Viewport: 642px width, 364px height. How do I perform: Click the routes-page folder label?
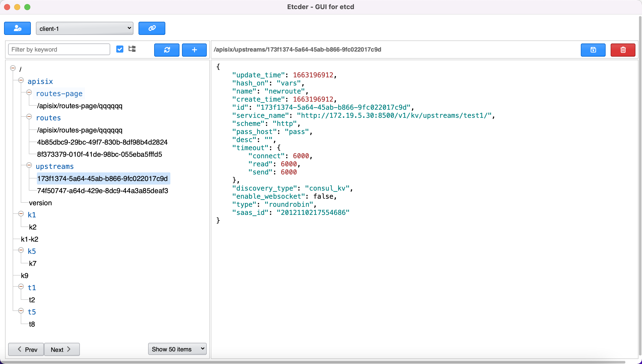pyautogui.click(x=59, y=94)
